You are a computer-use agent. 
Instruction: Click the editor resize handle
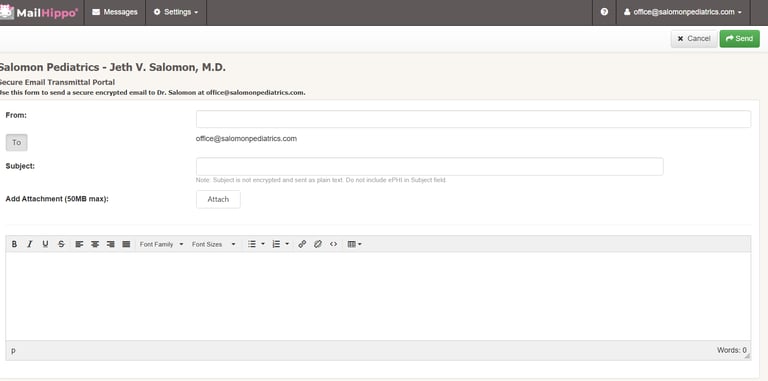(747, 356)
